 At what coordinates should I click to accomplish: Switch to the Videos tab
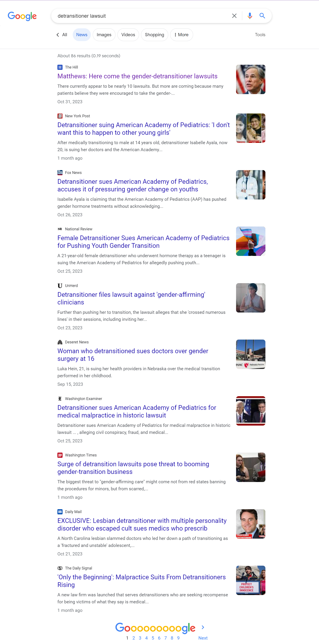coord(128,35)
